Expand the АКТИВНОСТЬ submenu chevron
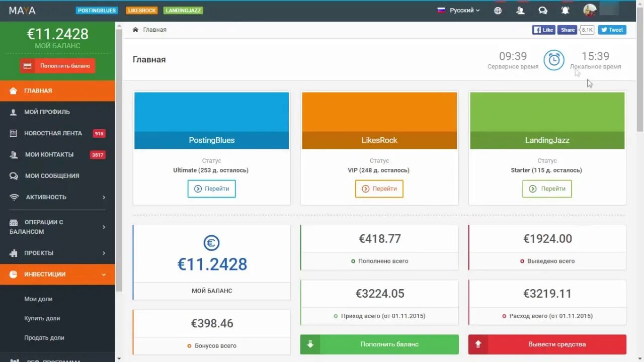Viewport: 644px width, 362px height. pyautogui.click(x=104, y=197)
